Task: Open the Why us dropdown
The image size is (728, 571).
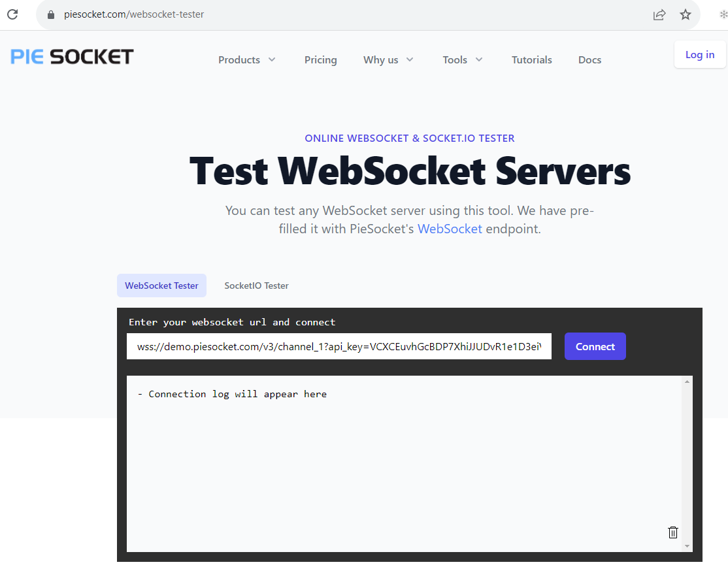Action: 388,60
